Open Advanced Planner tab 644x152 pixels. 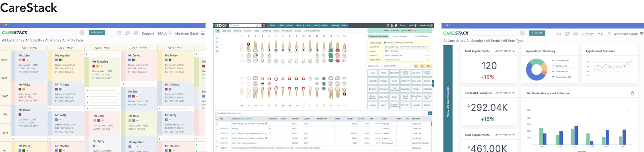[x=312, y=31]
